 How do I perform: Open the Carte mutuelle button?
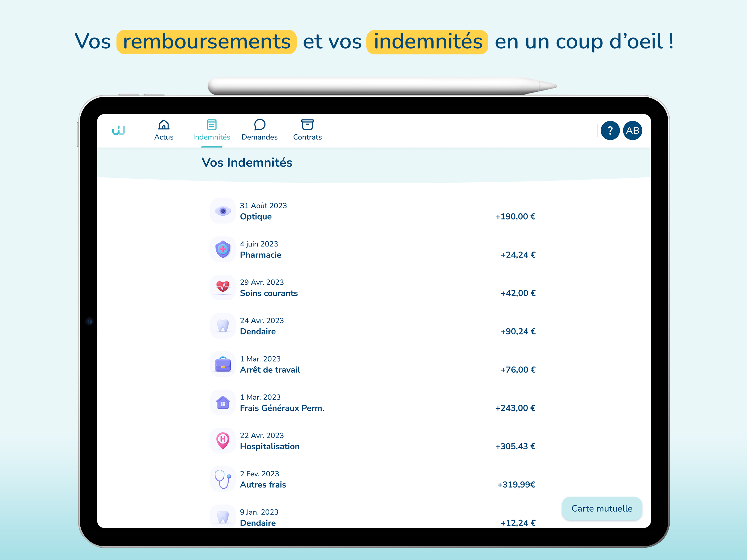(x=602, y=508)
